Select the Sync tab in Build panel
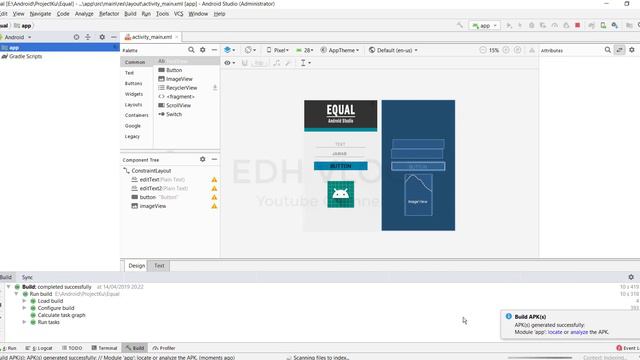This screenshot has width=640, height=360. (x=27, y=277)
